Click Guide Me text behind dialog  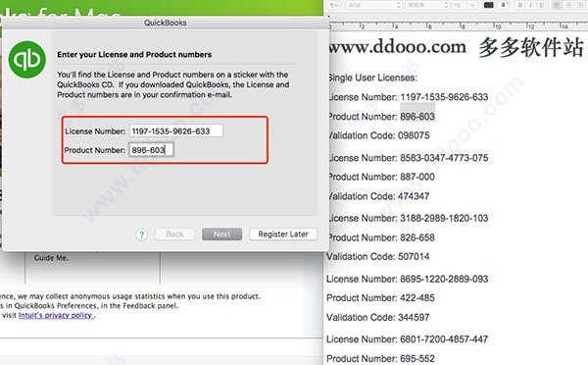(51, 258)
